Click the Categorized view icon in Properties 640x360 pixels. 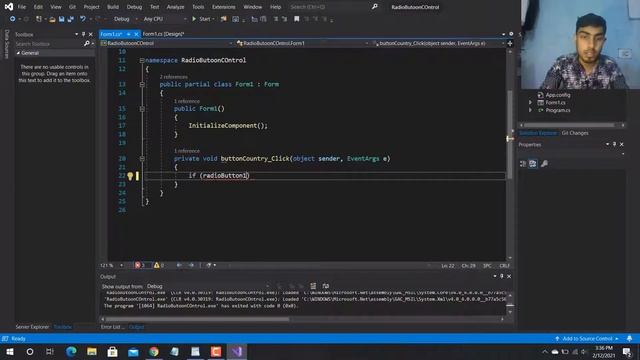coord(523,164)
